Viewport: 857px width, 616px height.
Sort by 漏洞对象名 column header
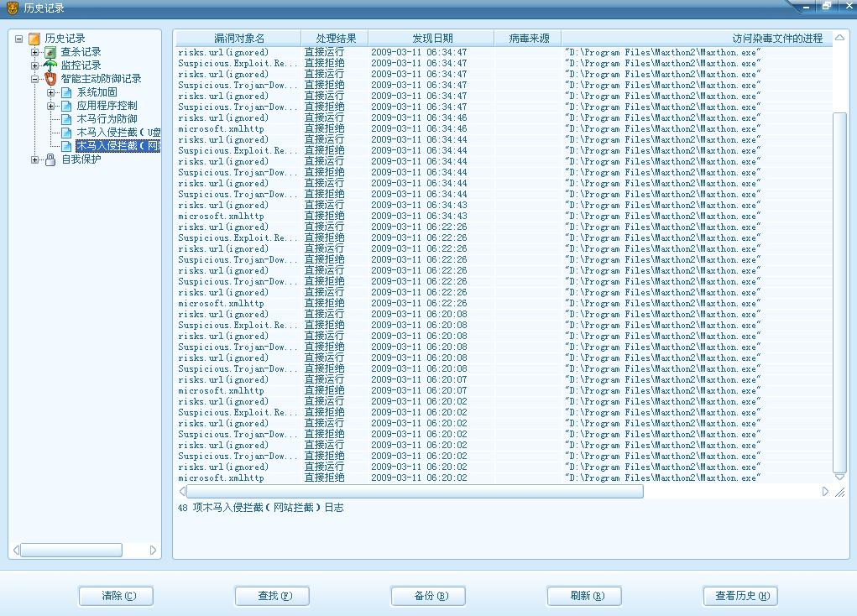pos(238,39)
